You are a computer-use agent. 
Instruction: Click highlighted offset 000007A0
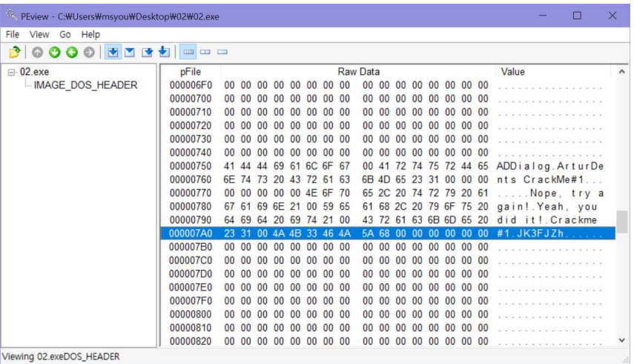pos(191,234)
